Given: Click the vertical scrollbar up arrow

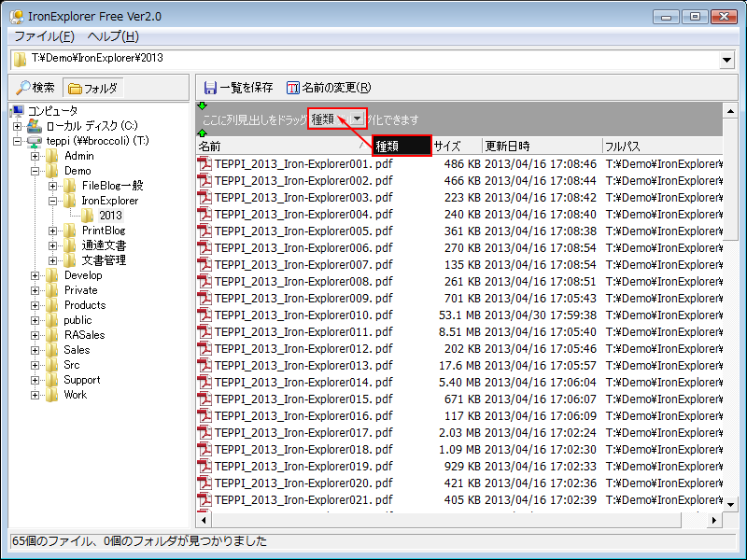Looking at the screenshot, I should [730, 111].
